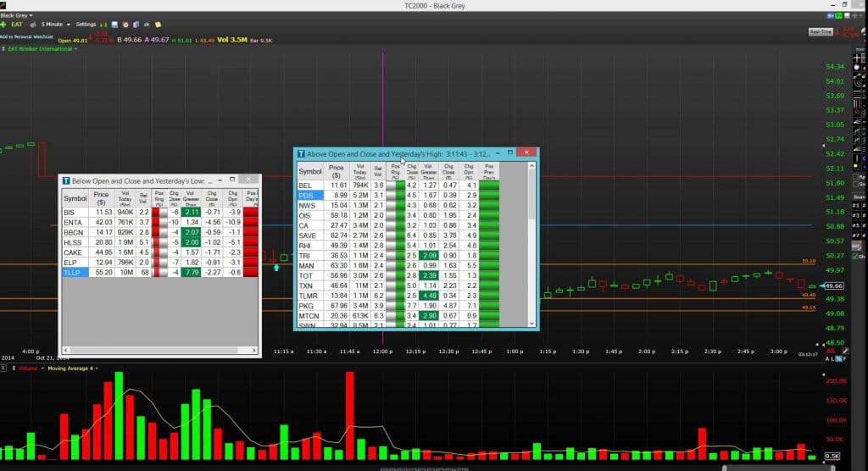Select OIS symbol in watchlist

305,215
